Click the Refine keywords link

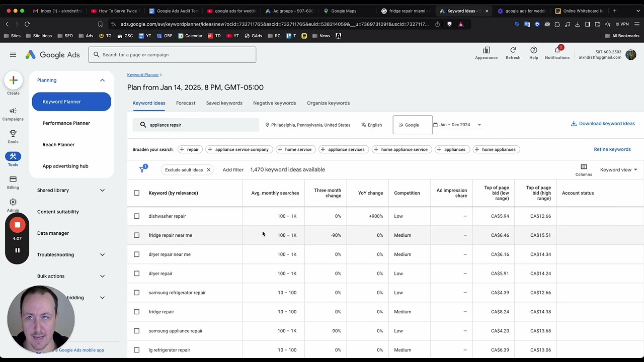point(612,149)
